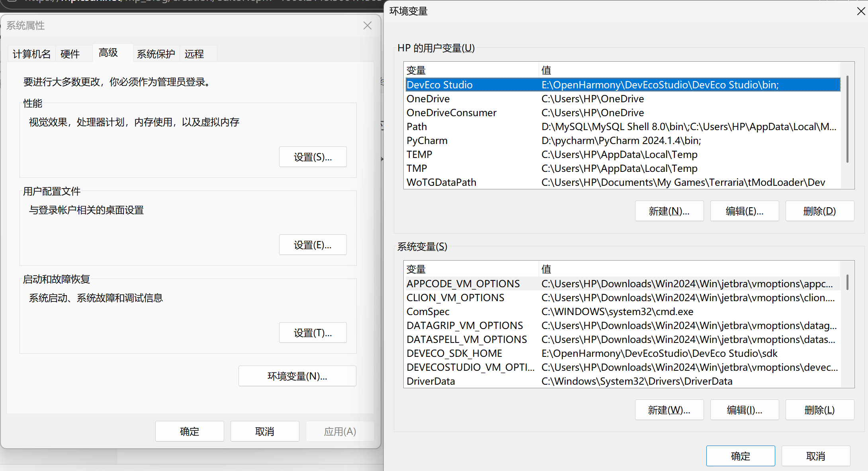Open user profile 设置(E) button
The image size is (868, 471).
coord(313,245)
